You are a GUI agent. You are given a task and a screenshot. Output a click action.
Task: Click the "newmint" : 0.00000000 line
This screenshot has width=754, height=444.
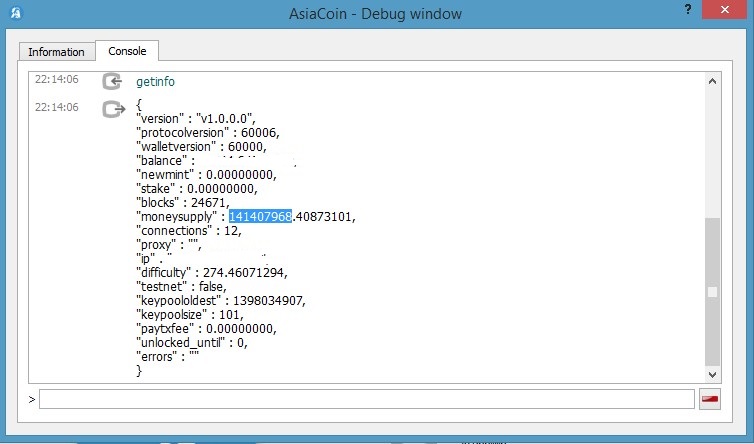coord(206,174)
